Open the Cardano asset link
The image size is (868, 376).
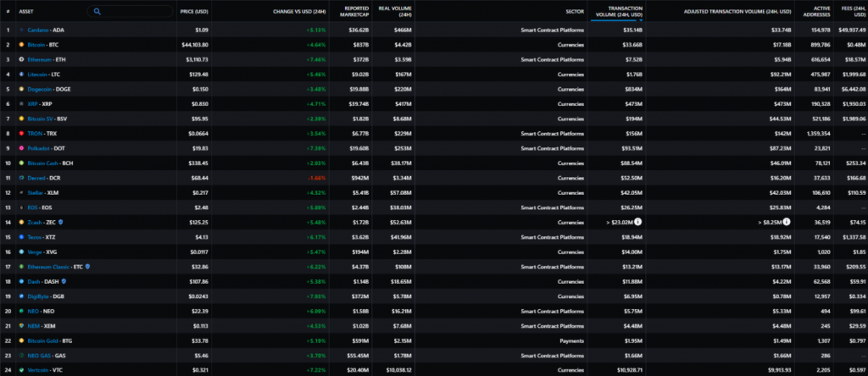coord(37,30)
